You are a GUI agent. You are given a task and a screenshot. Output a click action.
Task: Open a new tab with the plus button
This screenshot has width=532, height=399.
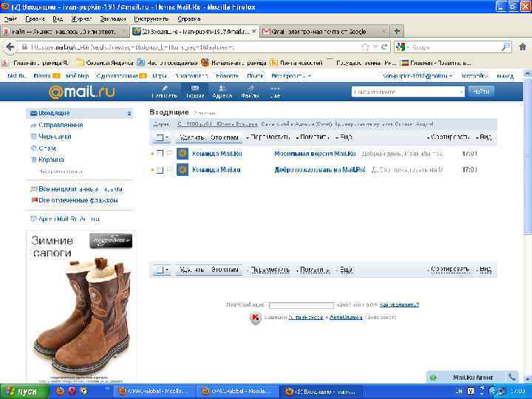point(397,32)
